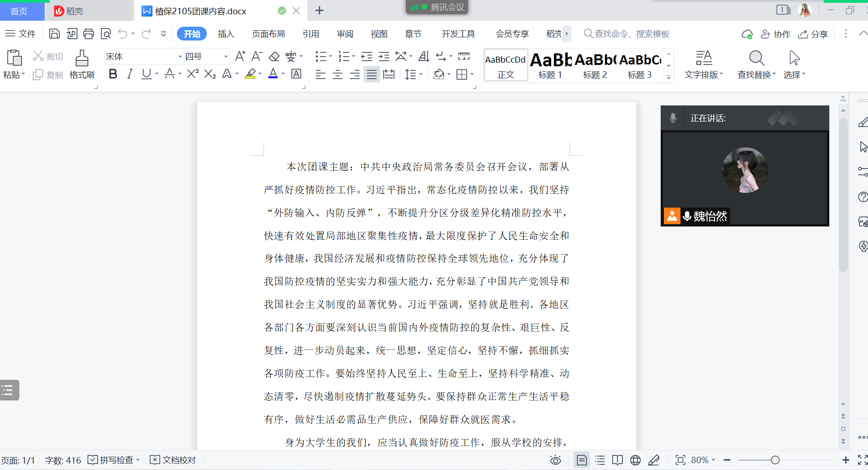Viewport: 868px width, 470px height.
Task: Click font color red A swatch
Action: coord(273,74)
